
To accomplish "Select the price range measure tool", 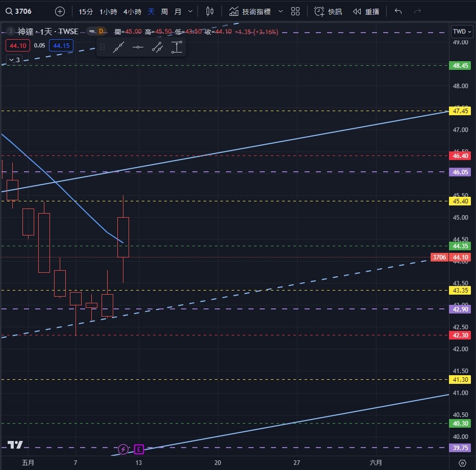I will click(x=177, y=47).
